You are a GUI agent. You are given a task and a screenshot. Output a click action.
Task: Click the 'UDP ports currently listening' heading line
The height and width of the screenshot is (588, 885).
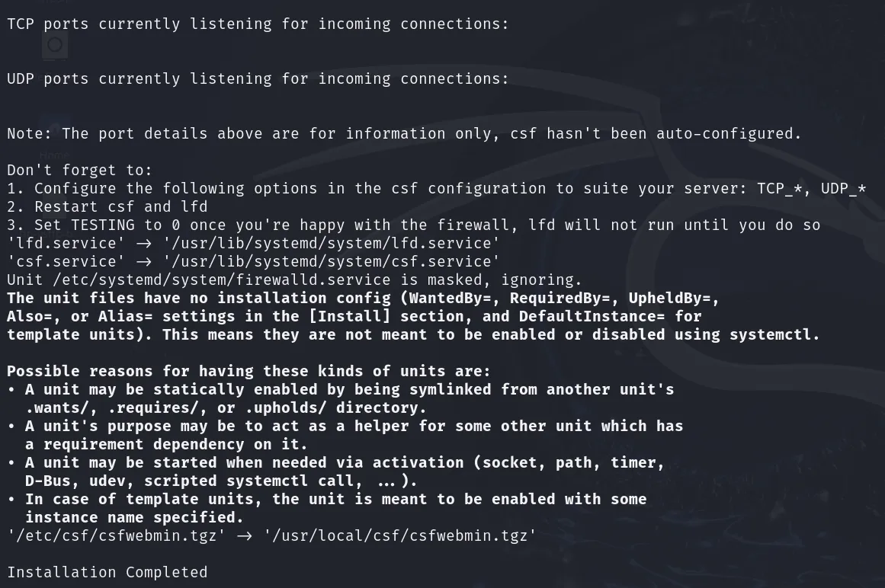point(258,79)
